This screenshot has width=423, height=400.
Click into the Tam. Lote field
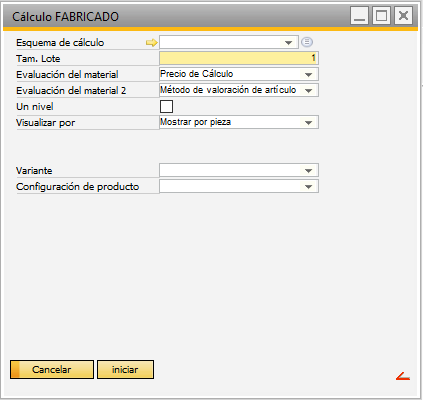pos(239,58)
